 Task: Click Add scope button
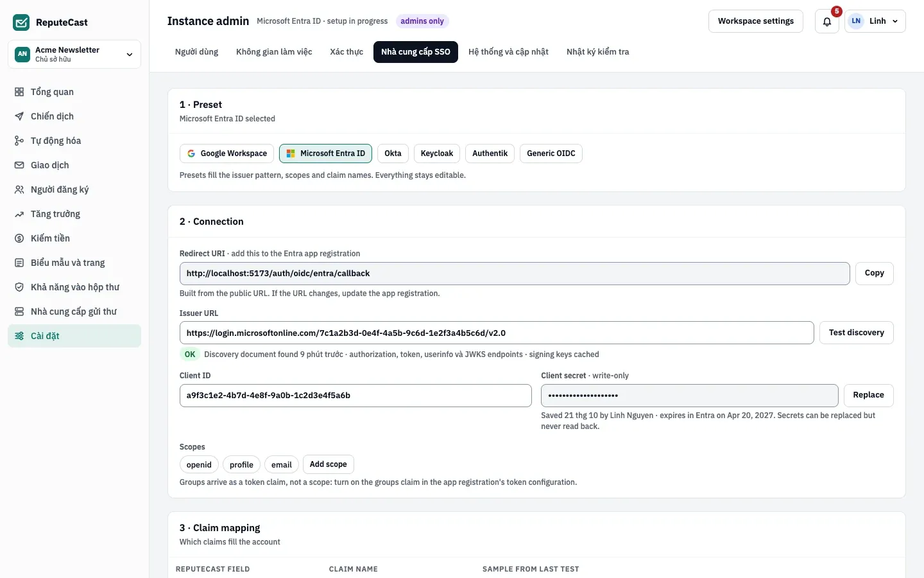coord(328,464)
